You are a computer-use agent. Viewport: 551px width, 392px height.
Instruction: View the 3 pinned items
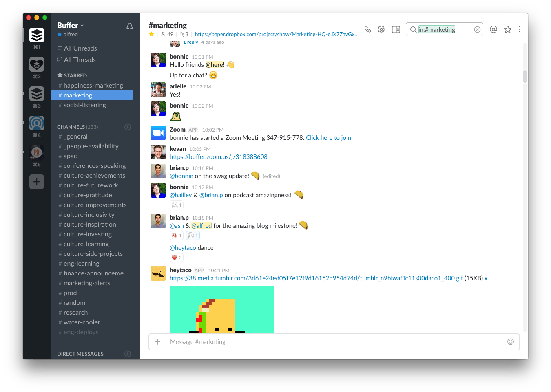184,34
